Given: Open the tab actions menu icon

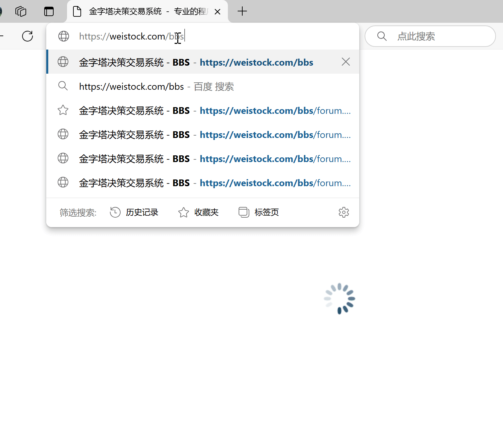Looking at the screenshot, I should (49, 11).
